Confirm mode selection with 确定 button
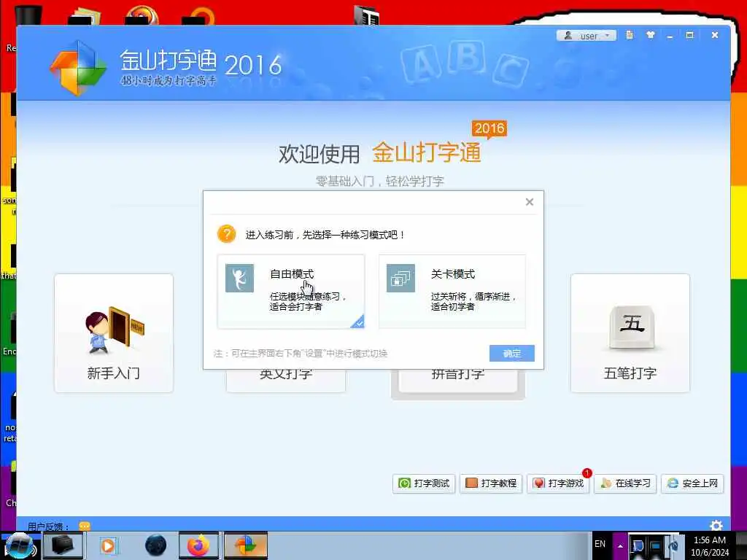This screenshot has height=560, width=747. [x=511, y=354]
